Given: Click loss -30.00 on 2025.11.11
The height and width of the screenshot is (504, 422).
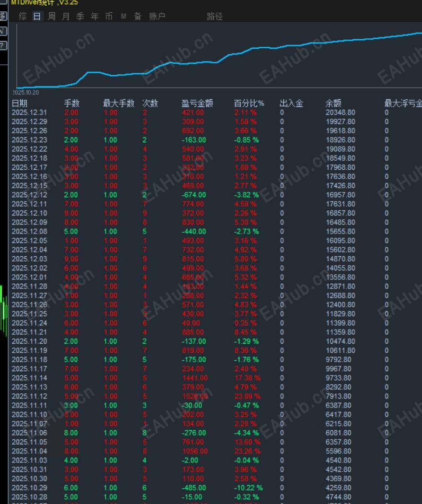Looking at the screenshot, I should (x=192, y=405).
